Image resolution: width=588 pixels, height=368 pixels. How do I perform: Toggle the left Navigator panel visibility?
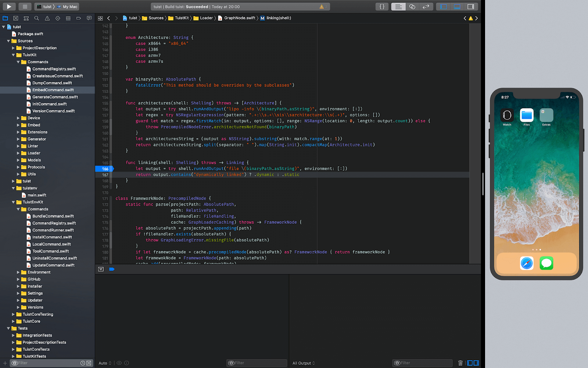443,6
